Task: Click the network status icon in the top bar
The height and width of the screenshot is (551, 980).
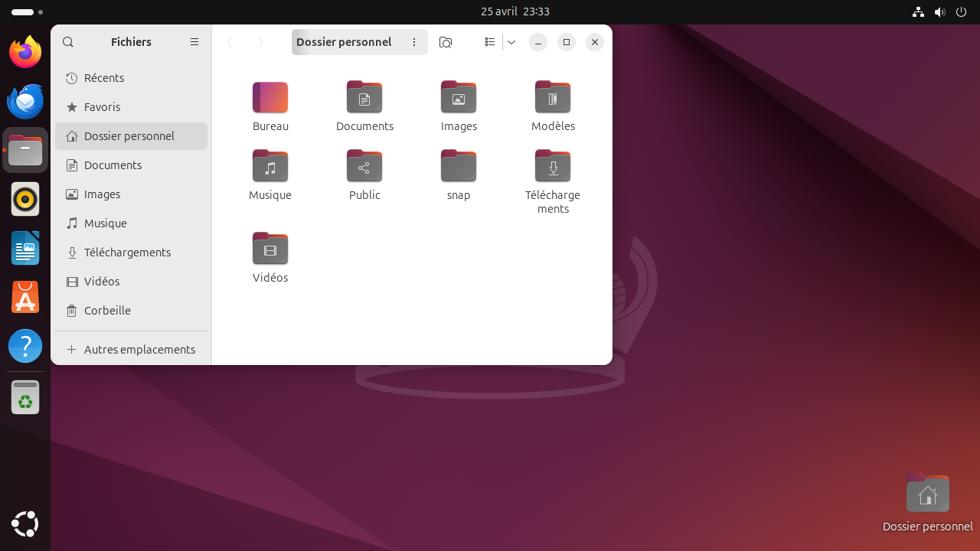Action: click(x=918, y=11)
